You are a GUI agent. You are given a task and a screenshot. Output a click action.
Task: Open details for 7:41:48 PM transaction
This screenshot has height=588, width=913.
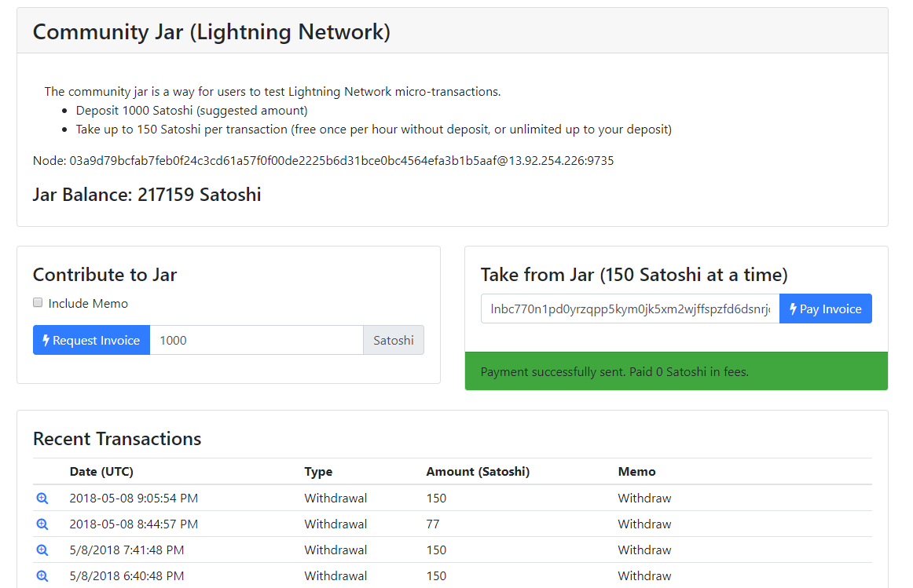coord(42,550)
